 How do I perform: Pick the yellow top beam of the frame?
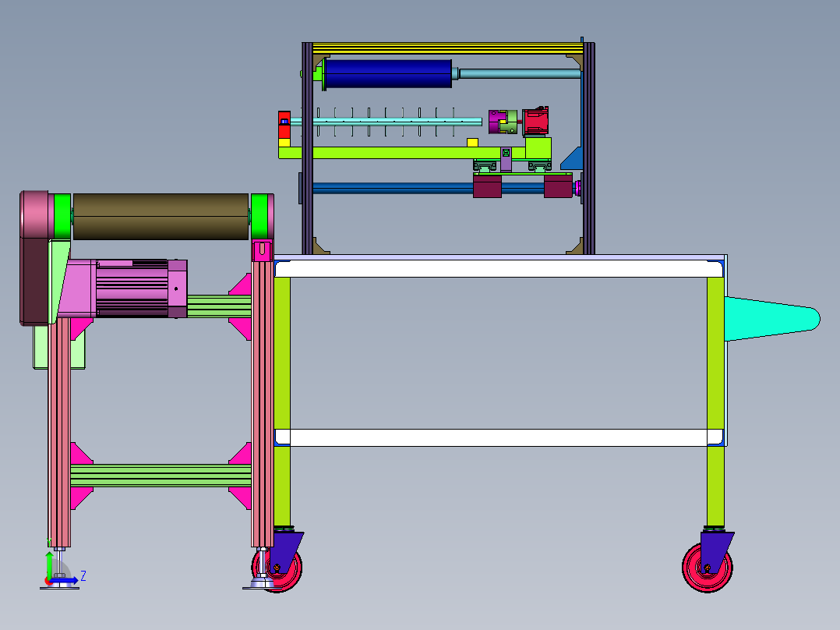[447, 48]
